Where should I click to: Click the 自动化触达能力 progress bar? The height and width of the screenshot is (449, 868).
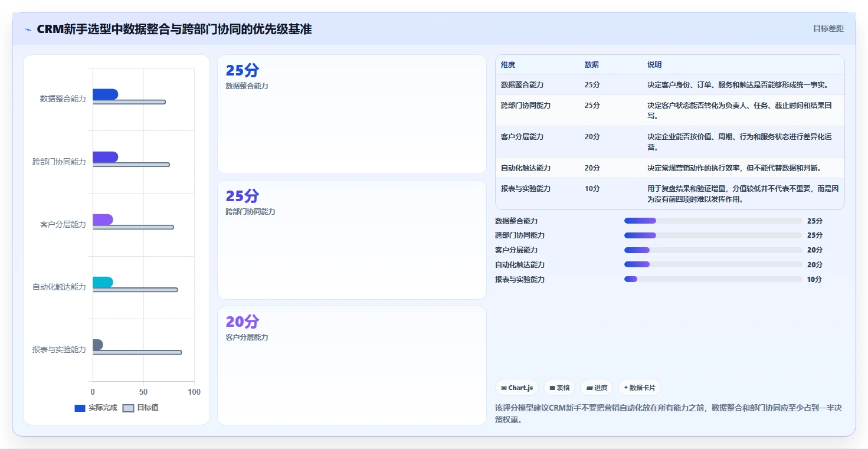click(713, 264)
